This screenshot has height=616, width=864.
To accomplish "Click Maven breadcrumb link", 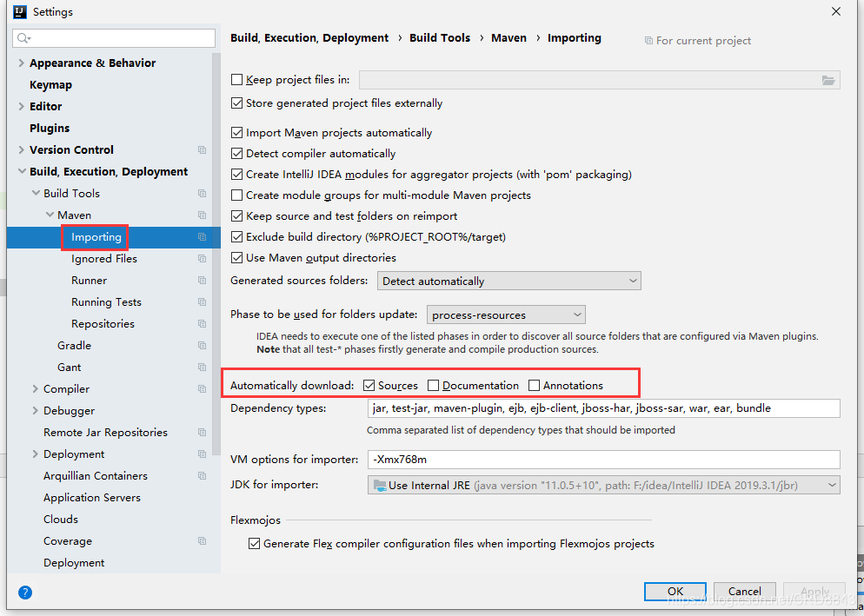I will tap(508, 38).
